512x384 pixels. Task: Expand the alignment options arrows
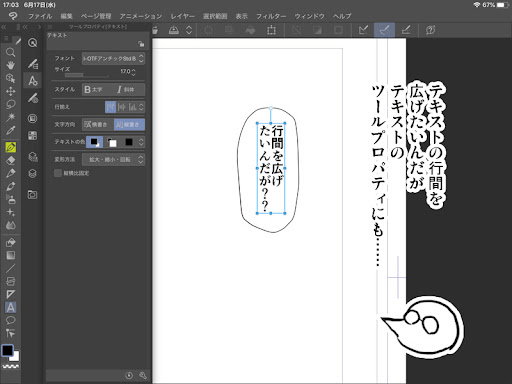point(141,107)
